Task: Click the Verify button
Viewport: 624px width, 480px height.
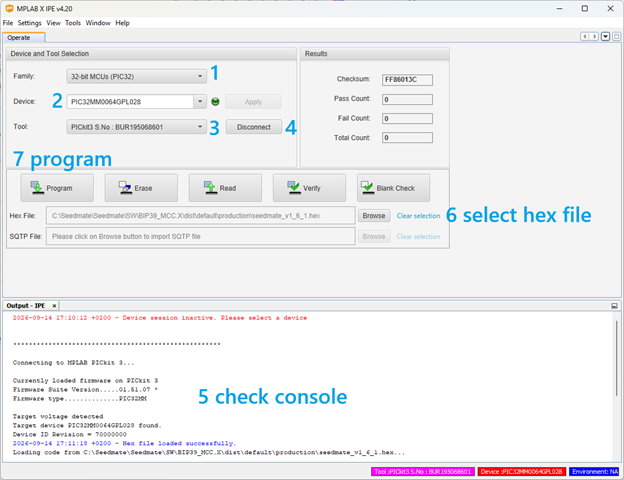Action: [x=309, y=188]
